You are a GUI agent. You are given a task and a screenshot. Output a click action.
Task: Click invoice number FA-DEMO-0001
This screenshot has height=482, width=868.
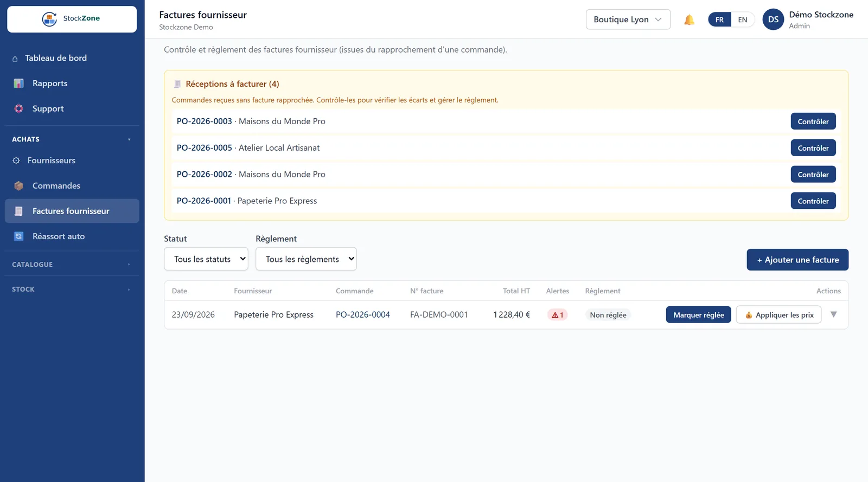[x=439, y=314]
